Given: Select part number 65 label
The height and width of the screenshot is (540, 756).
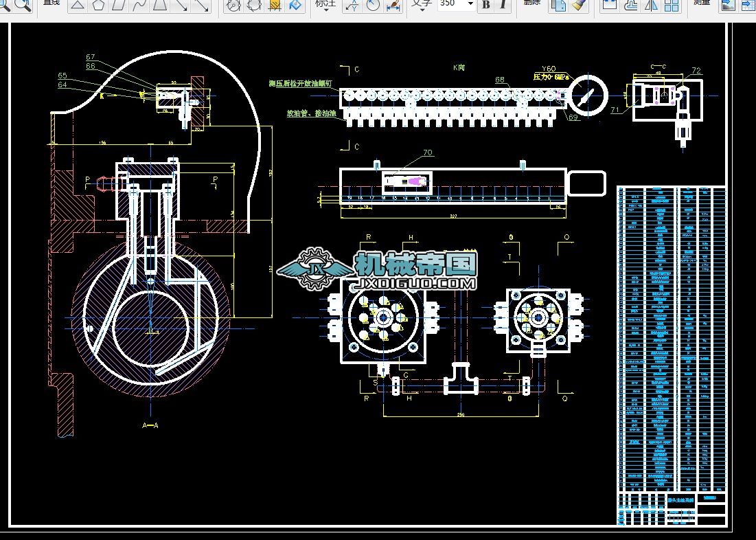Looking at the screenshot, I should (62, 76).
